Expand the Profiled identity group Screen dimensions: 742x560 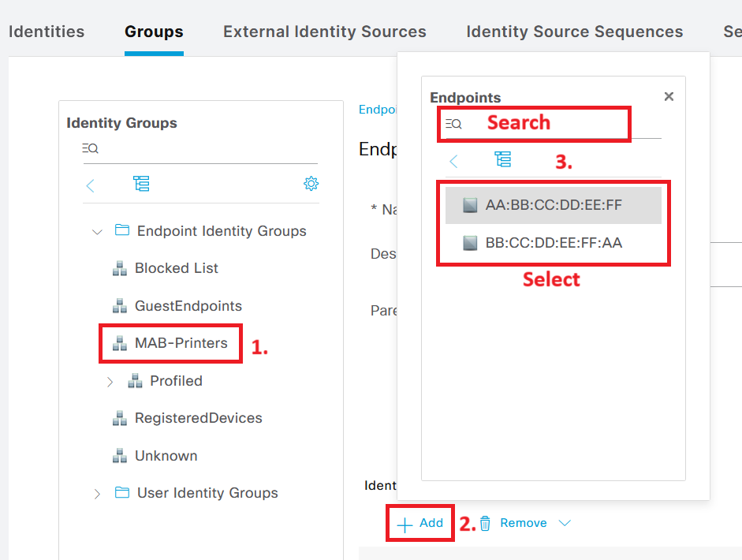click(x=110, y=381)
